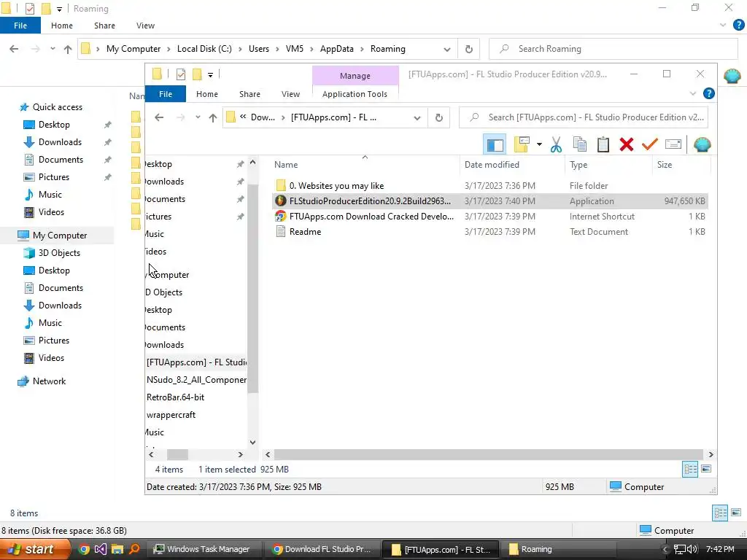Click Properties icon in FTUApps quick access toolbar
Image resolution: width=747 pixels, height=560 pixels.
pos(181,74)
